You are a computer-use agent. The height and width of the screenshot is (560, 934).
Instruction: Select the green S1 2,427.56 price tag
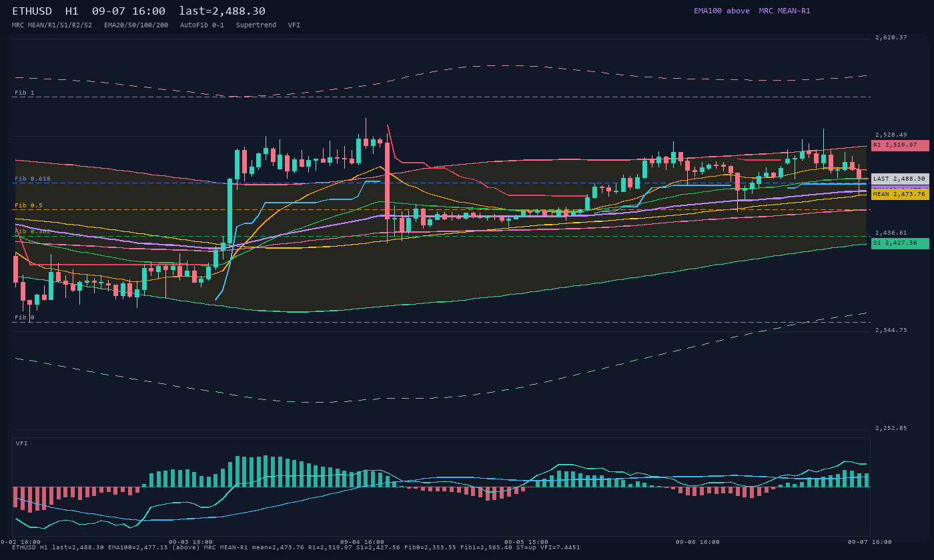900,243
